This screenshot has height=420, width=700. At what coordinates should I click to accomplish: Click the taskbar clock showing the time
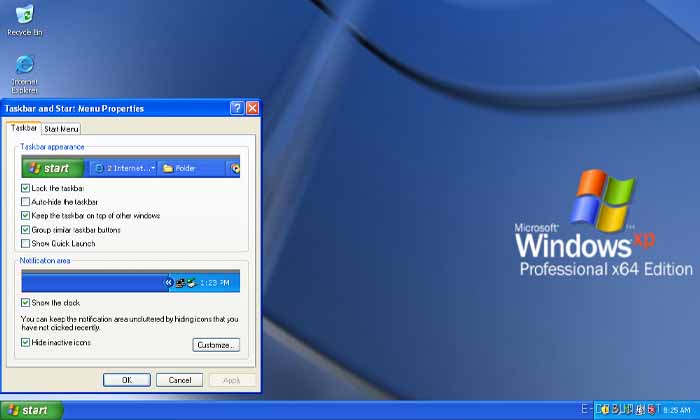(x=676, y=410)
